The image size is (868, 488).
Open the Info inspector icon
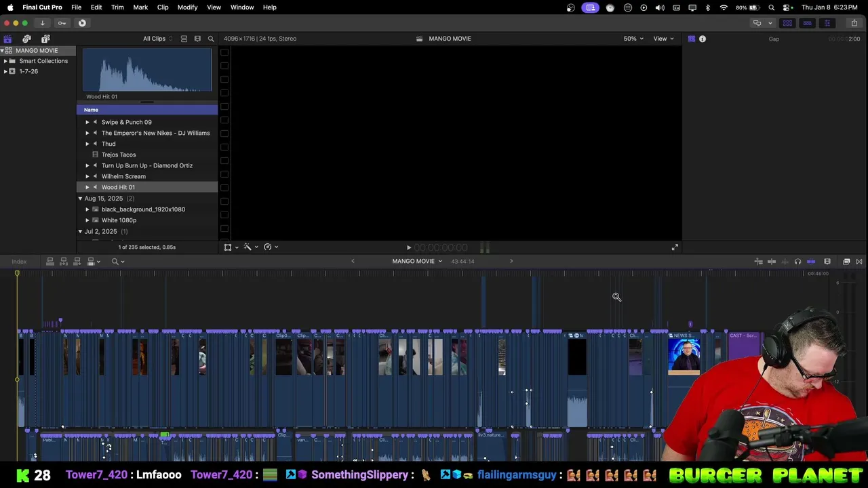[x=703, y=39]
